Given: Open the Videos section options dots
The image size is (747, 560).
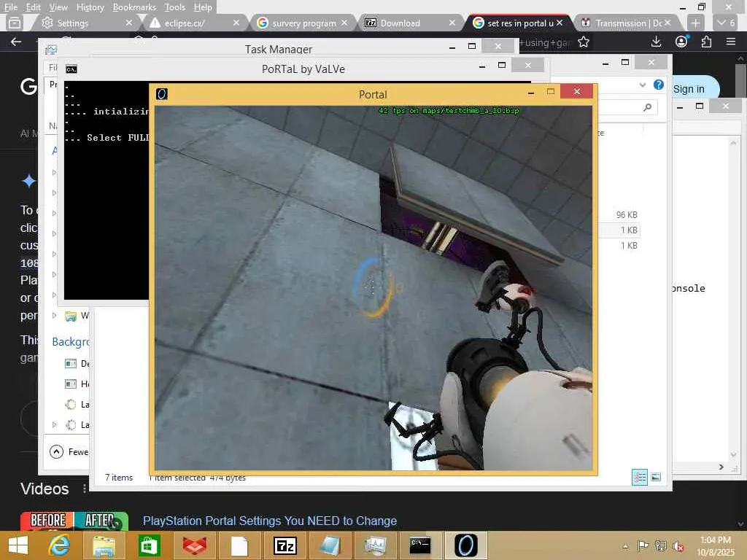Looking at the screenshot, I should [85, 489].
